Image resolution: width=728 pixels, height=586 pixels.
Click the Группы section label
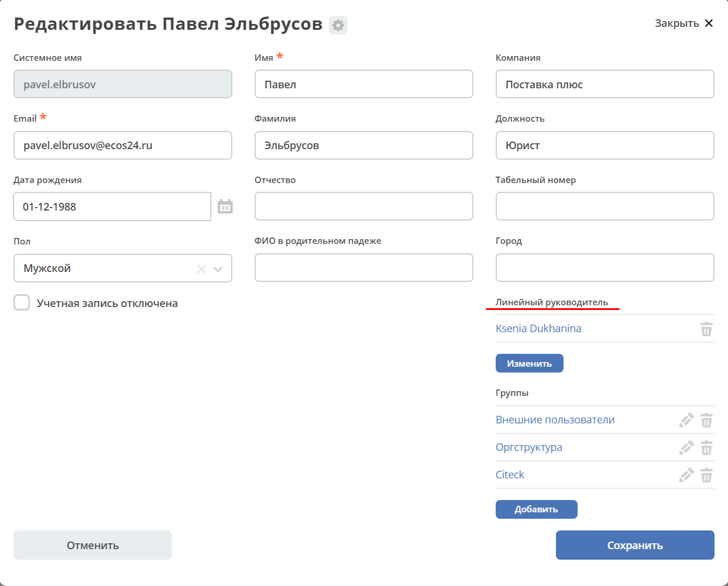coord(512,393)
